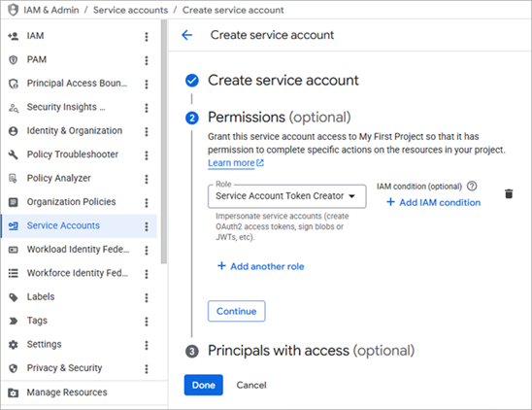Click Service accounts breadcrumb link
The width and height of the screenshot is (532, 410).
coord(131,10)
